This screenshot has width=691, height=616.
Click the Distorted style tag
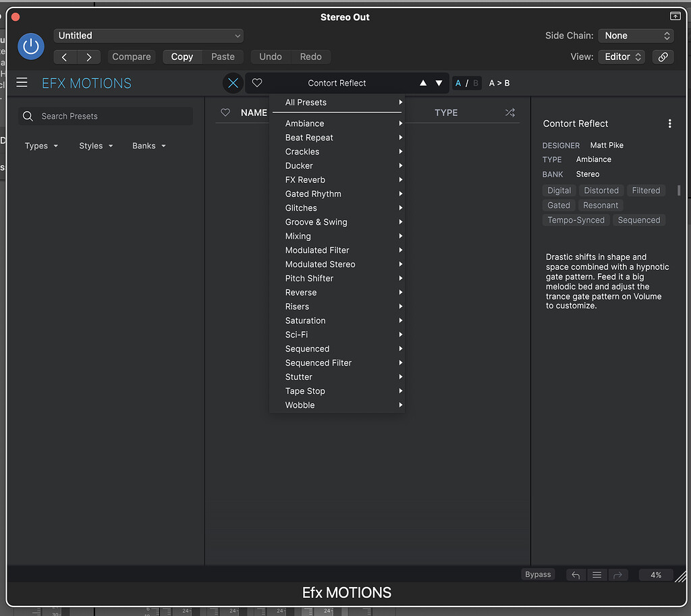tap(601, 190)
